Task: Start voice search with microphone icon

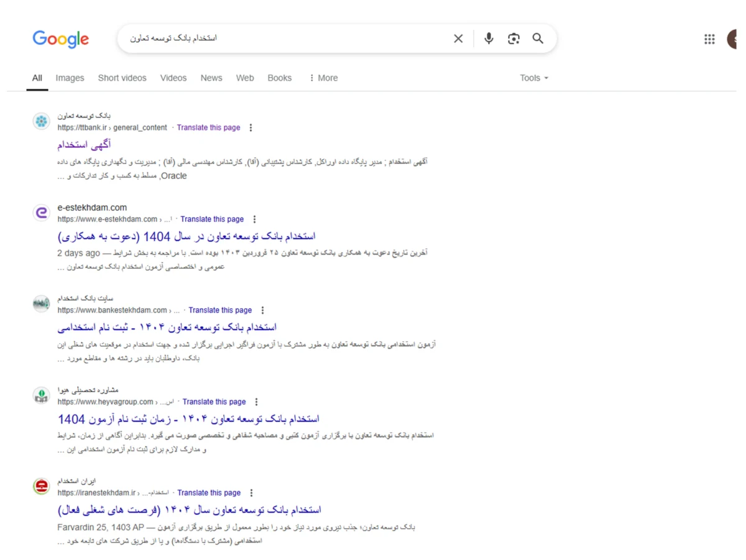Action: 489,39
